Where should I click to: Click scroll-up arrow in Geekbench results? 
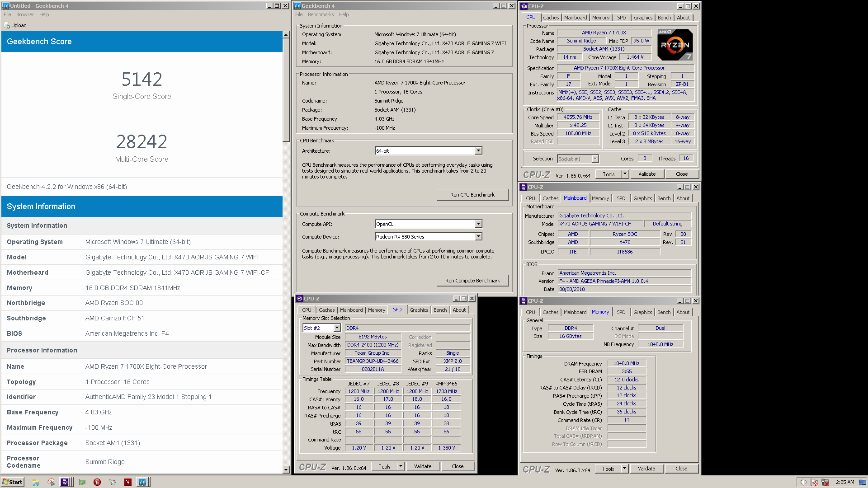(286, 35)
